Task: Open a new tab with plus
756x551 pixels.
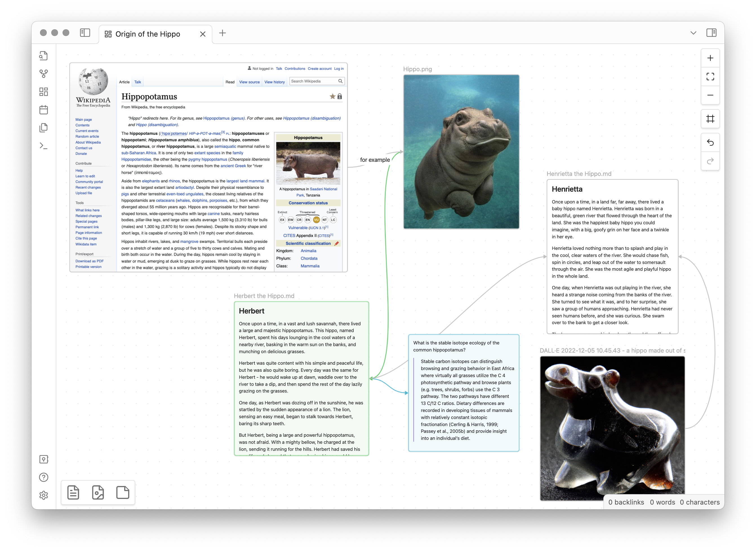Action: [x=222, y=33]
